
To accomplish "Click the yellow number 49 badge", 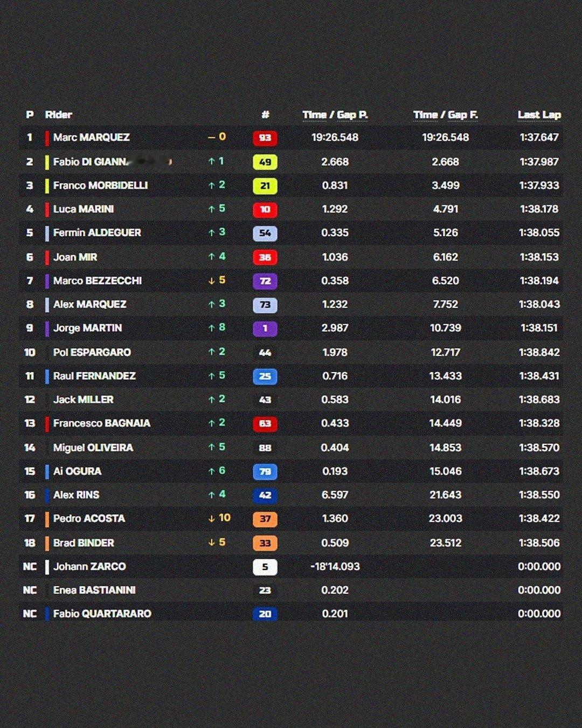I will tap(265, 162).
